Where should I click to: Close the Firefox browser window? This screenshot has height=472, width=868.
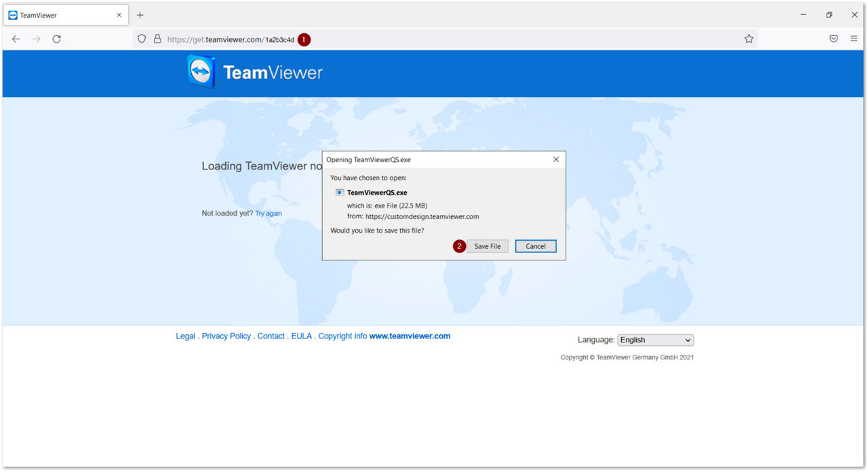tap(854, 15)
